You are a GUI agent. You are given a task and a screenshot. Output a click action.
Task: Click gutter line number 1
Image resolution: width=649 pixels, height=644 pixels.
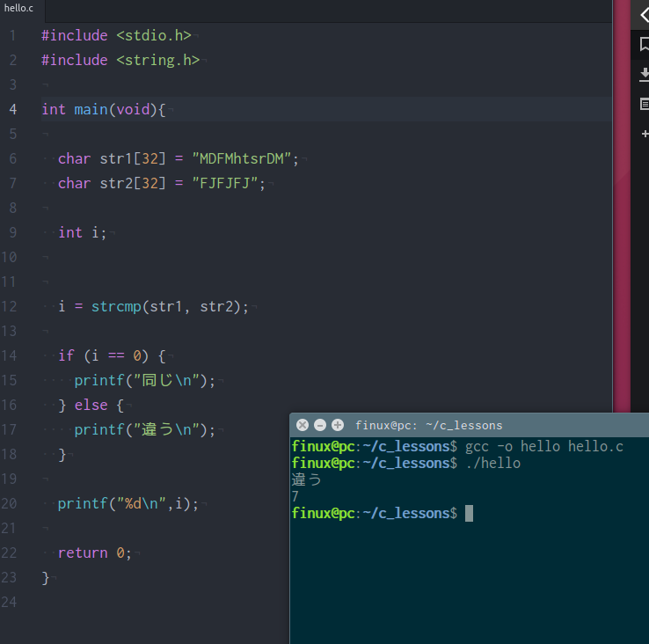[13, 35]
